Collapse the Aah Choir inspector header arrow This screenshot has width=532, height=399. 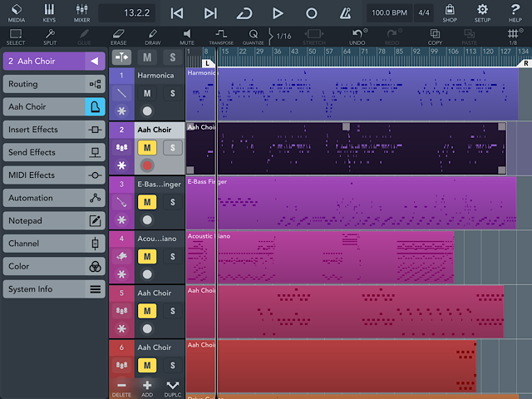[x=95, y=61]
